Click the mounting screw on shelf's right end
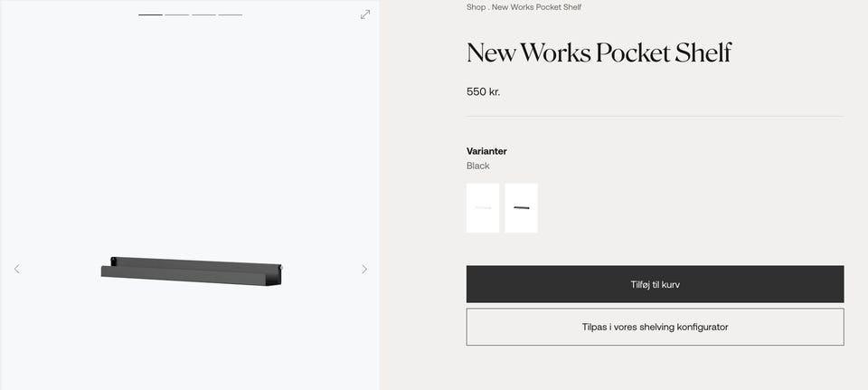 tap(280, 268)
